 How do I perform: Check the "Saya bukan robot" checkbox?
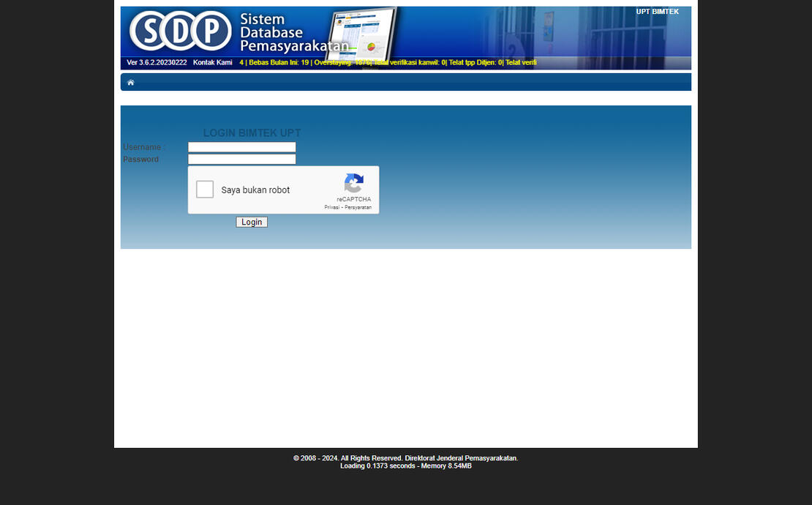pyautogui.click(x=205, y=190)
